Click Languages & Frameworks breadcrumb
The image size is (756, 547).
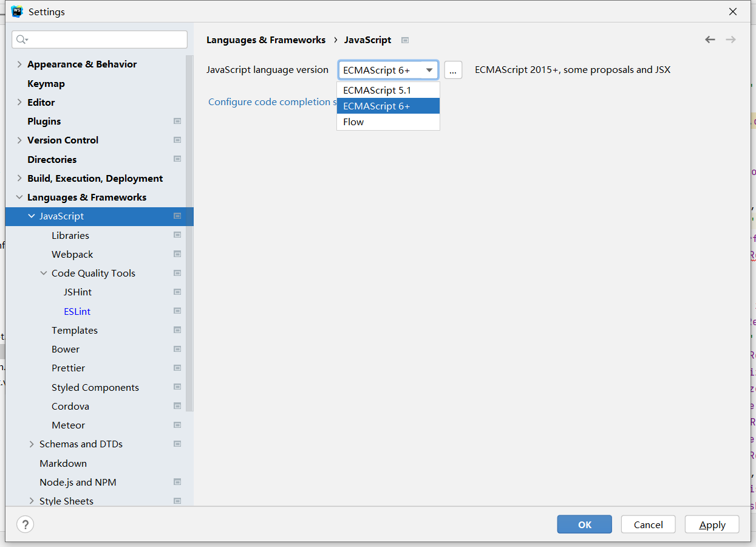[x=266, y=40]
